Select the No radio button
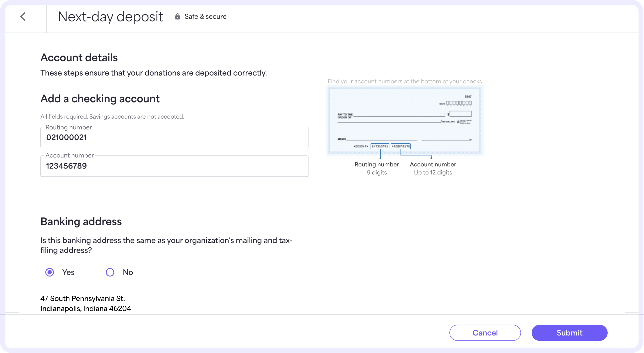Image resolution: width=644 pixels, height=353 pixels. (x=110, y=272)
